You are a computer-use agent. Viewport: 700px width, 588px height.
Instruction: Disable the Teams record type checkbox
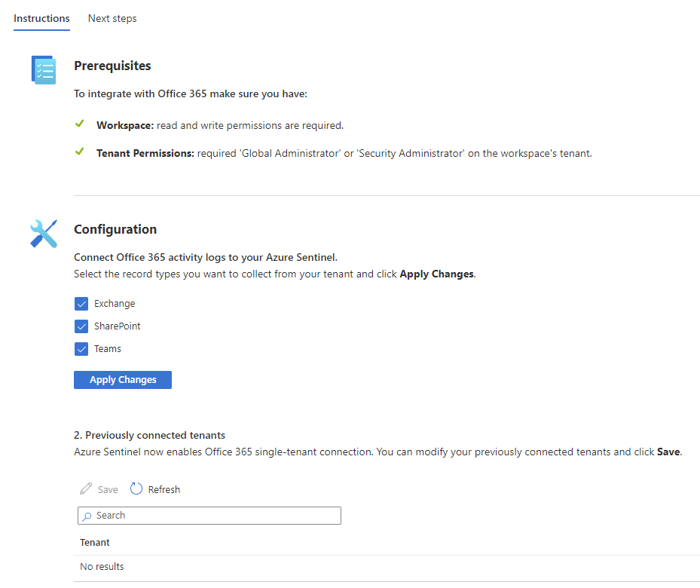tap(81, 349)
